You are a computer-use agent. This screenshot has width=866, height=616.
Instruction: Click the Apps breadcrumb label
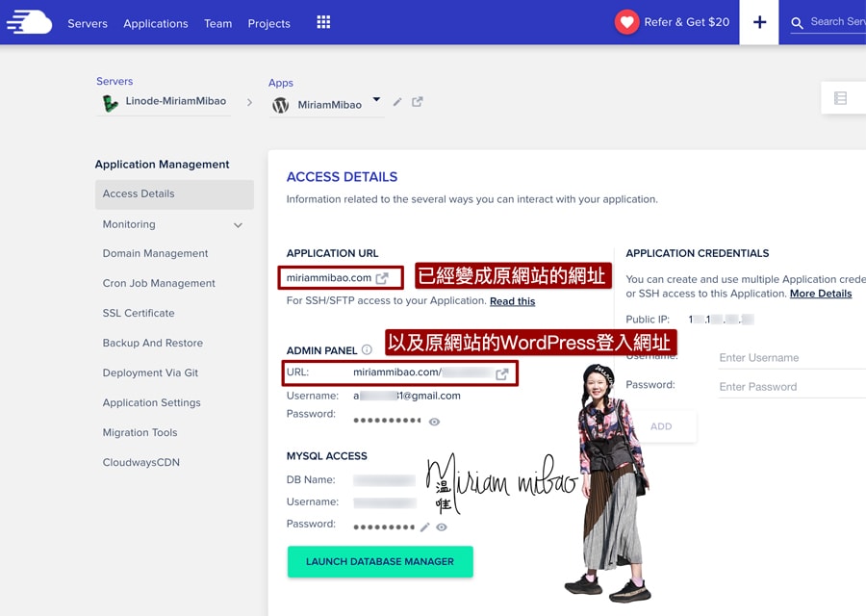pyautogui.click(x=281, y=83)
